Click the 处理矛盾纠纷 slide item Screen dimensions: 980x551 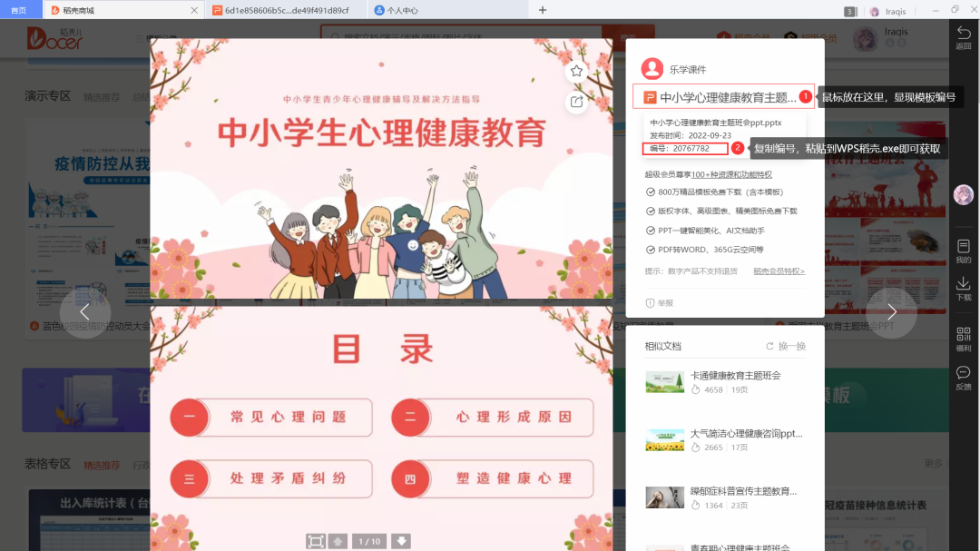(271, 479)
